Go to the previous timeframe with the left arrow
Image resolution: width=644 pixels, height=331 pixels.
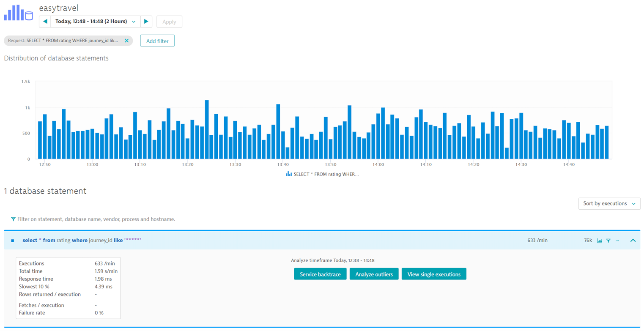coord(45,22)
